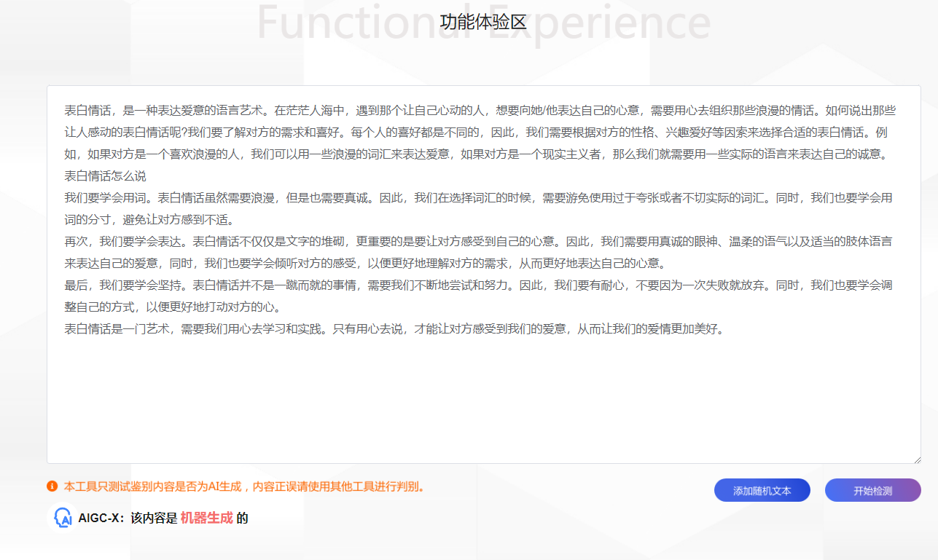Screen dimensions: 938x560
Task: Click the paragraph starting 再次，我们要学会表达
Action: (x=480, y=252)
